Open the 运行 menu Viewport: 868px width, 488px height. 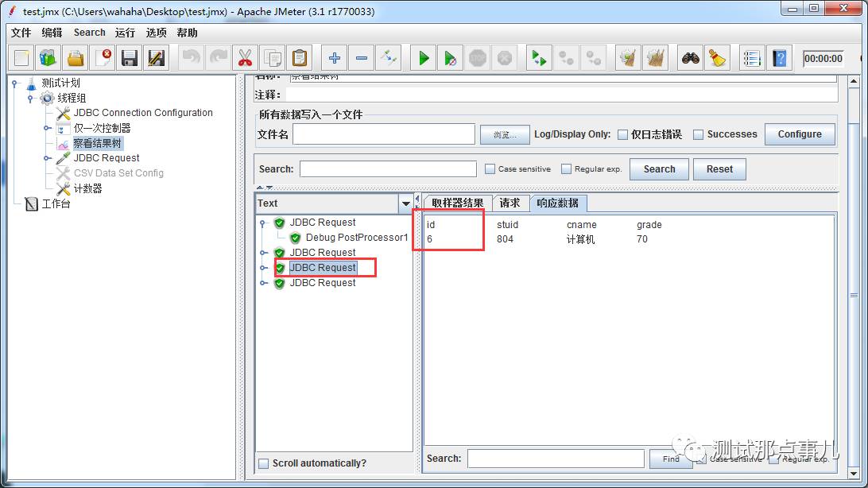(x=125, y=33)
